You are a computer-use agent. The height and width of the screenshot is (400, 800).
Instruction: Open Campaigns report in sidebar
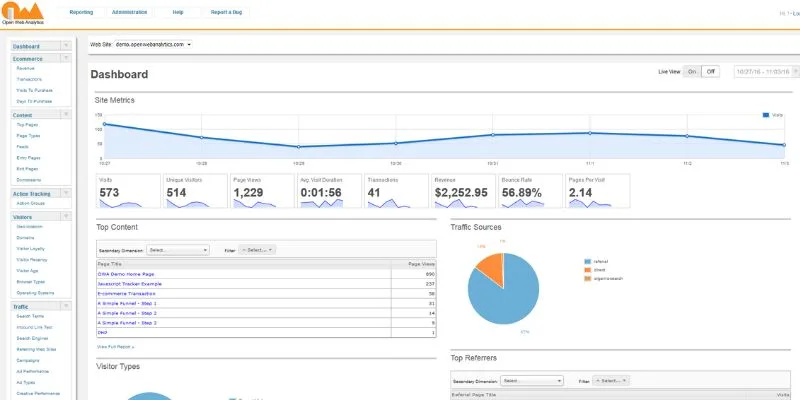pyautogui.click(x=27, y=361)
